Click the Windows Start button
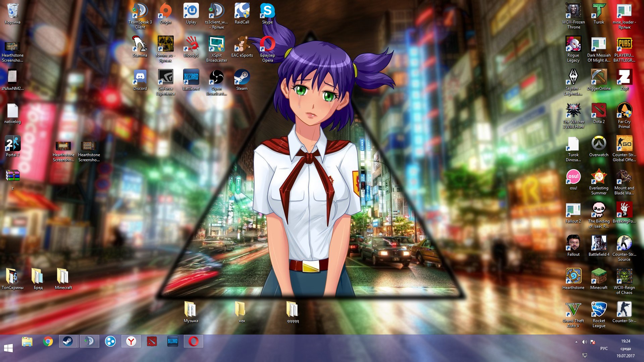644x362 pixels. 8,348
